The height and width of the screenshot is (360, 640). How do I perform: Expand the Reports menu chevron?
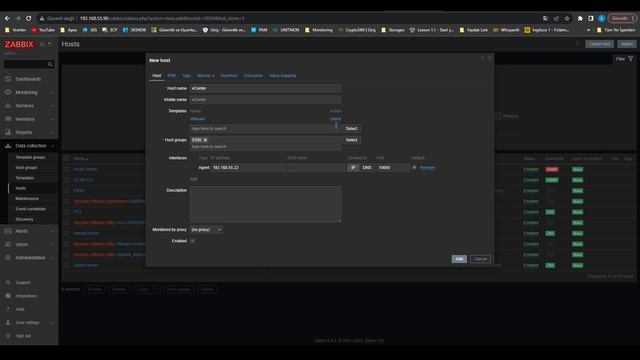pos(53,133)
